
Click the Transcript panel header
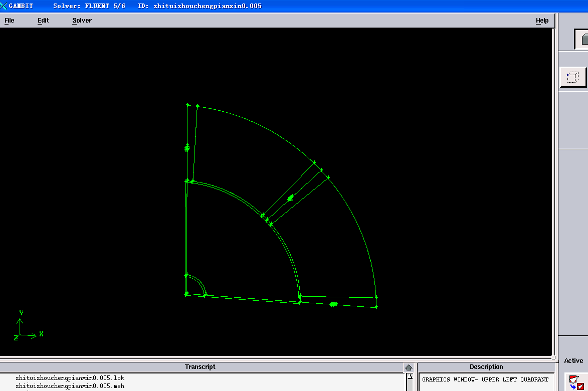200,367
